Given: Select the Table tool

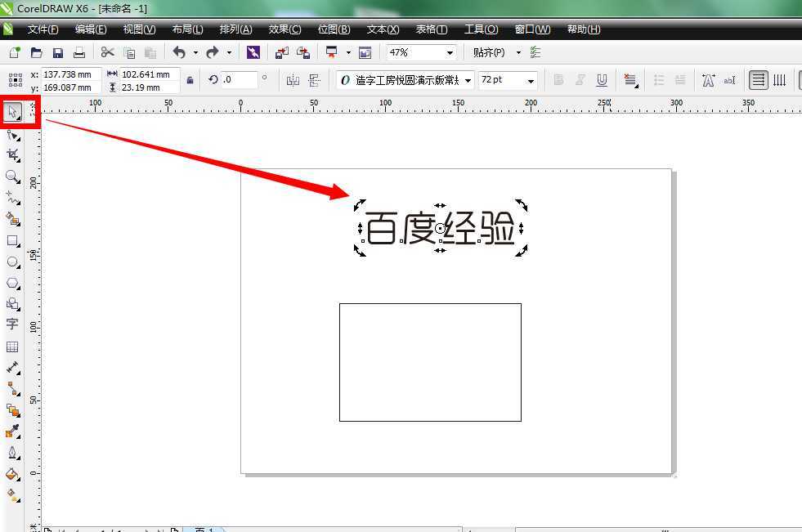Looking at the screenshot, I should click(x=12, y=346).
